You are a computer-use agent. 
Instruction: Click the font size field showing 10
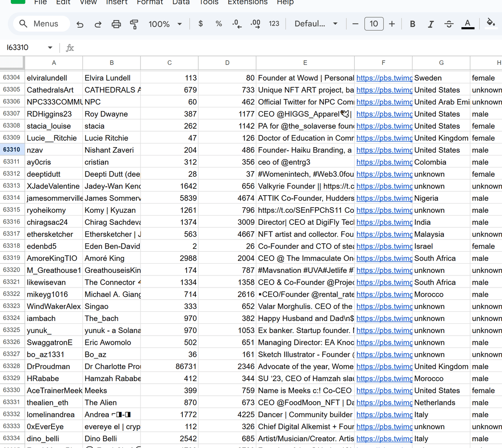click(374, 24)
